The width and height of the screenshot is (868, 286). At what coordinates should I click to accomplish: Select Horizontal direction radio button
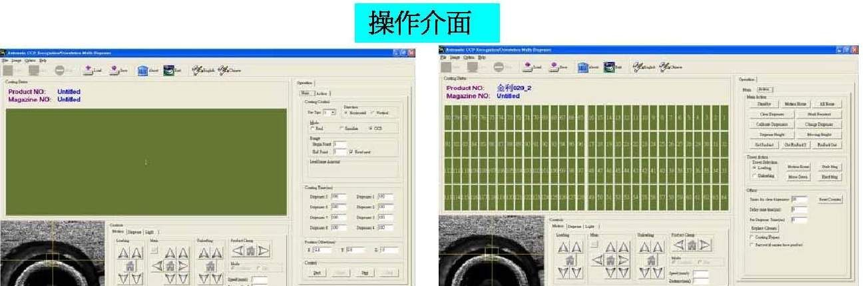(x=345, y=113)
